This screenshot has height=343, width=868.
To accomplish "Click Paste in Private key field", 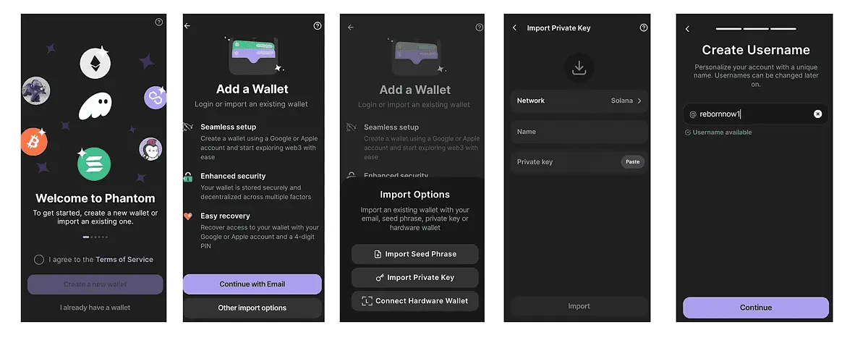I will click(x=633, y=162).
